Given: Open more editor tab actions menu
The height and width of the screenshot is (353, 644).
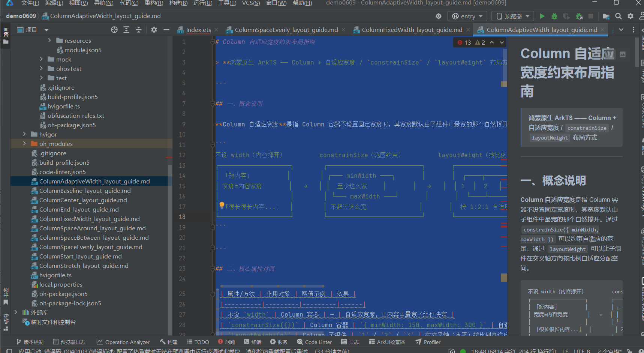Looking at the screenshot, I should pyautogui.click(x=634, y=30).
